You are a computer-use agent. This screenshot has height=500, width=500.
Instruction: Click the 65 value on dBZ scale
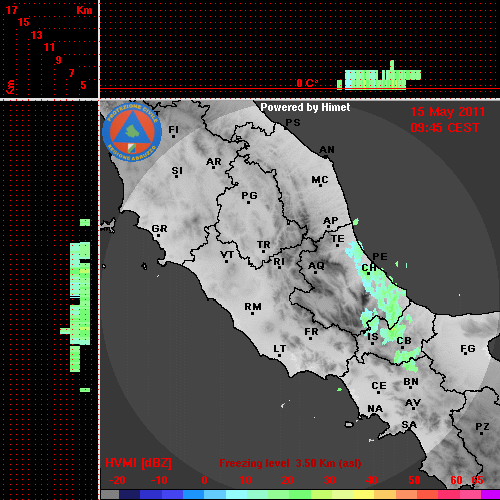pos(477,480)
